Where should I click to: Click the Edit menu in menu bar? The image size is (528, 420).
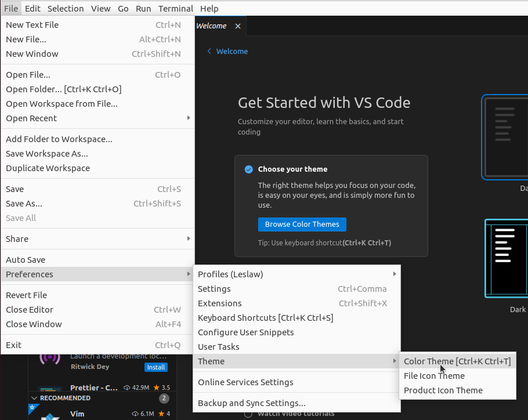tap(32, 9)
